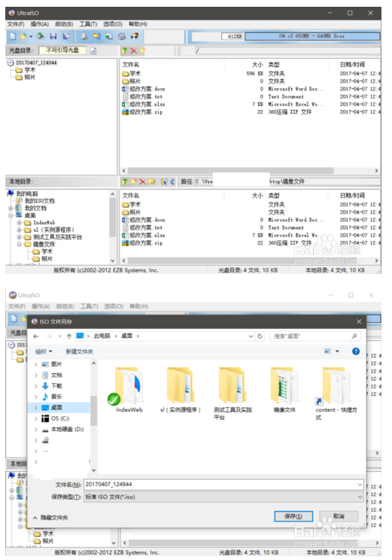Click the Open CD/DVD disc icon
The height and width of the screenshot is (560, 392).
click(41, 36)
